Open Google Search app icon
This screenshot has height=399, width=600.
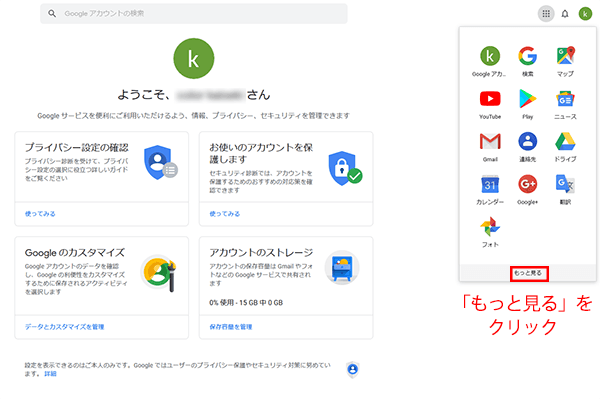point(528,61)
